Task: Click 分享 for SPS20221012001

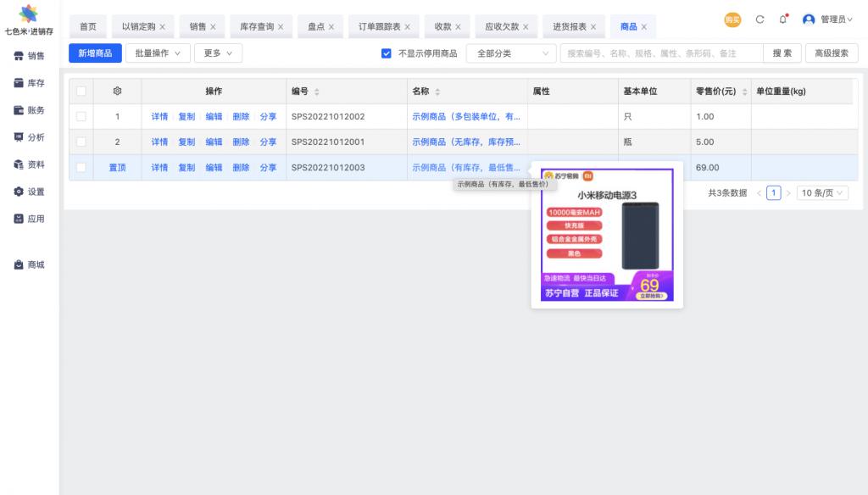Action: coord(268,142)
